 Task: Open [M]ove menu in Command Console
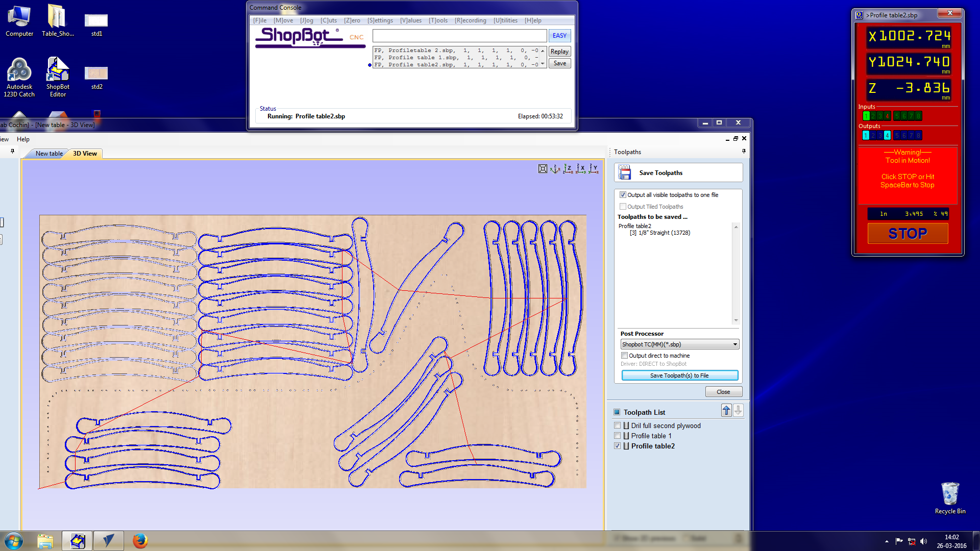click(283, 20)
